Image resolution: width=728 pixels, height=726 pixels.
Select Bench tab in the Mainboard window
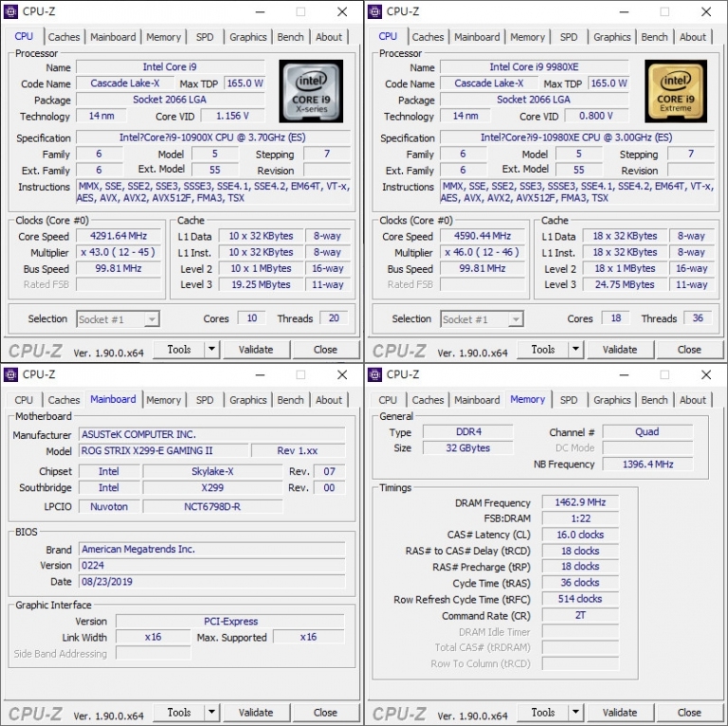pyautogui.click(x=291, y=400)
